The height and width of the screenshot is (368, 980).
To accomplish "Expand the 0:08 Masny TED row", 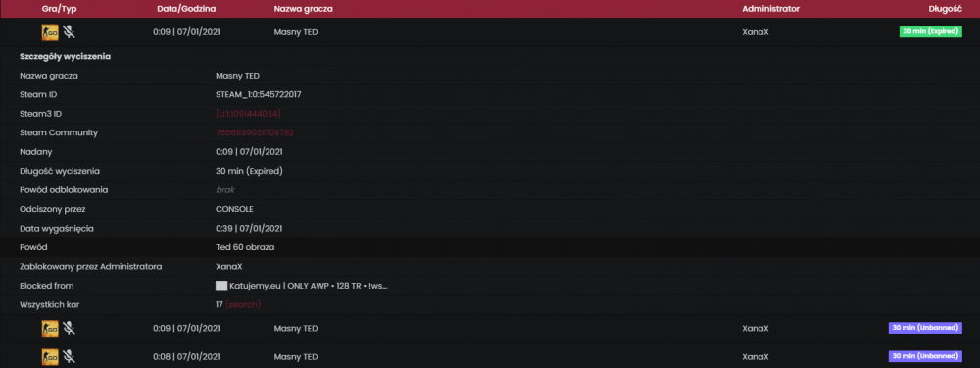I will (x=490, y=357).
